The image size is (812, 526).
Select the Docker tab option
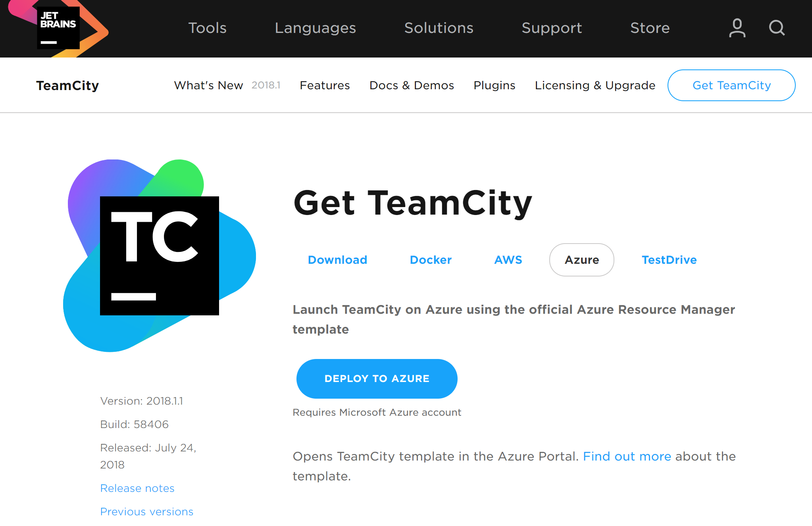click(x=431, y=259)
